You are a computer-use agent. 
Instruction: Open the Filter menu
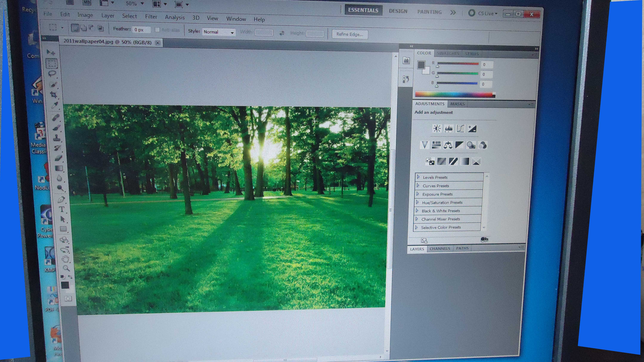[x=151, y=17]
